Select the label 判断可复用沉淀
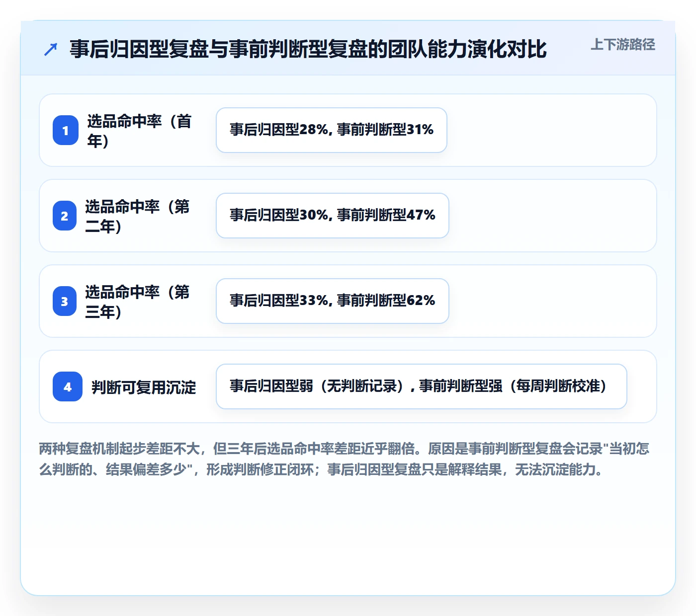This screenshot has height=616, width=696. [144, 387]
